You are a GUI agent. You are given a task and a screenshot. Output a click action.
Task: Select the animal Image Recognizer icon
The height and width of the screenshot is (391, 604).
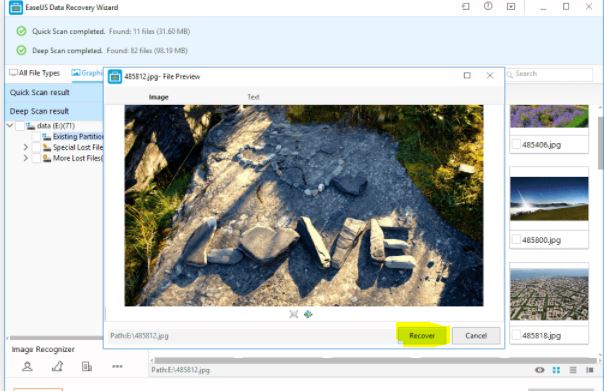pyautogui.click(x=57, y=366)
